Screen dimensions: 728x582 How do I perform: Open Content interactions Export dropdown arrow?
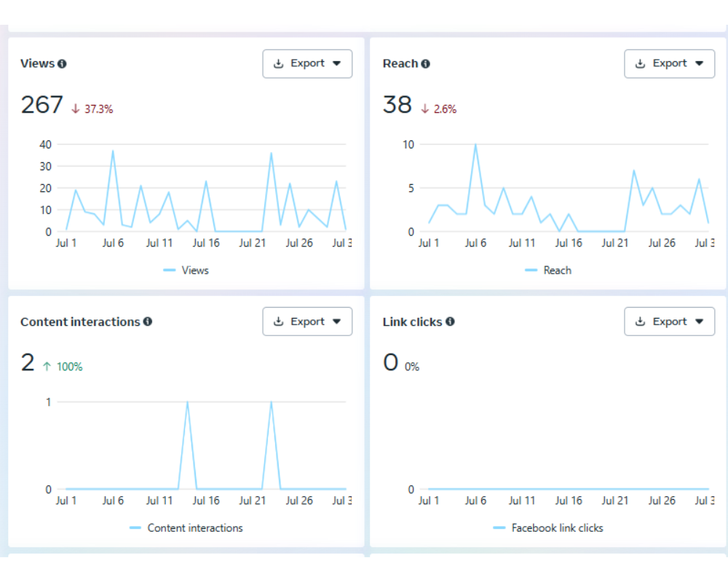(x=336, y=322)
